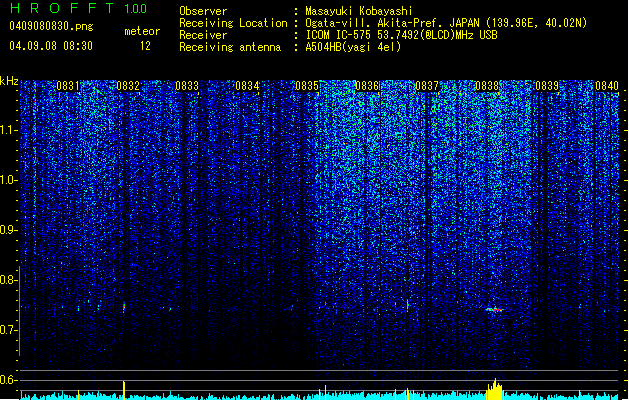Click location text Ogata-vill. Akita-Pref. JAPAN
The width and height of the screenshot is (629, 400).
click(x=392, y=23)
